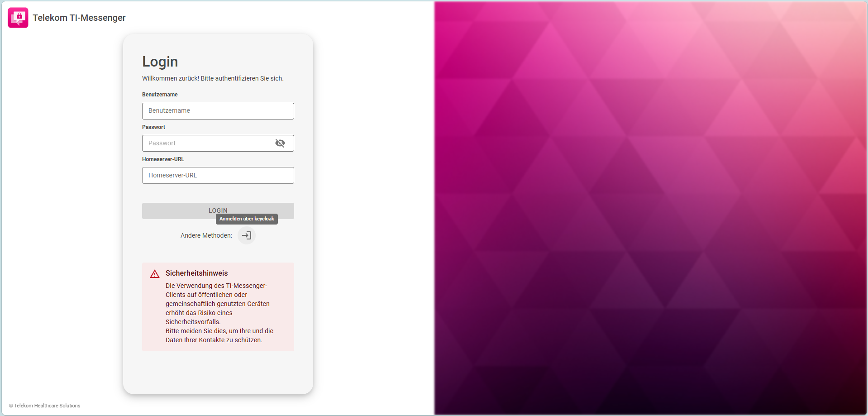Click the Sicherheitshinweis heading
Image resolution: width=868 pixels, height=416 pixels.
(x=197, y=273)
